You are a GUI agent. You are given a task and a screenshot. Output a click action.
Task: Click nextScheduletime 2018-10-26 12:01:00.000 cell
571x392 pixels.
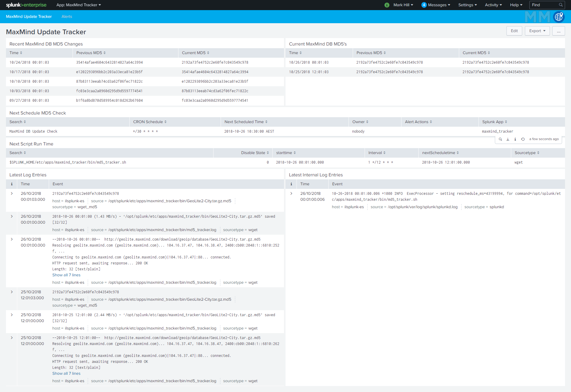tap(446, 162)
